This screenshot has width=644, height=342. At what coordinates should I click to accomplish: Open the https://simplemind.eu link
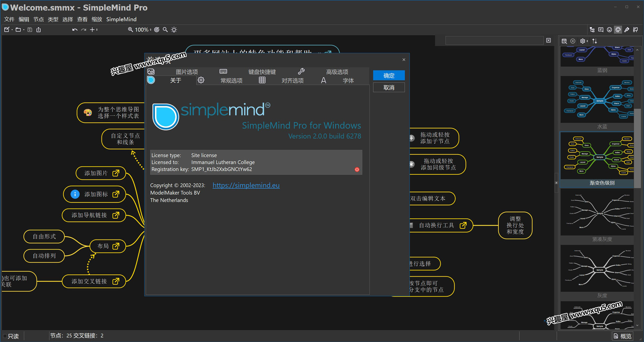(246, 185)
